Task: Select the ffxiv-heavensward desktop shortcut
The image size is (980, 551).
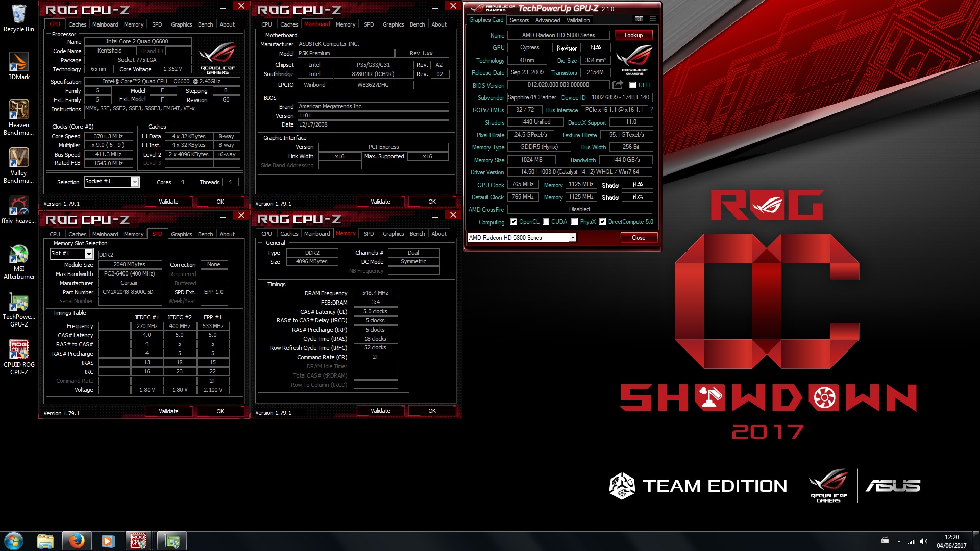Action: coord(19,210)
